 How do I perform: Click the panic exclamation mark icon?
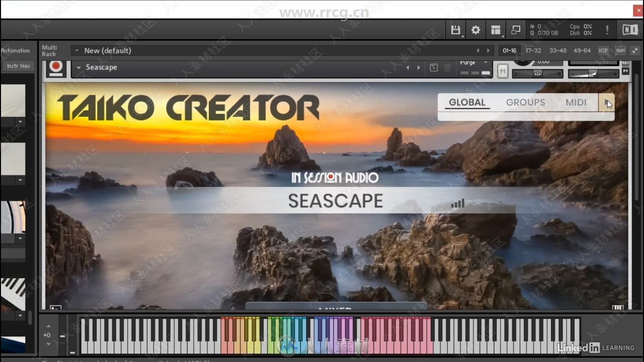[607, 30]
